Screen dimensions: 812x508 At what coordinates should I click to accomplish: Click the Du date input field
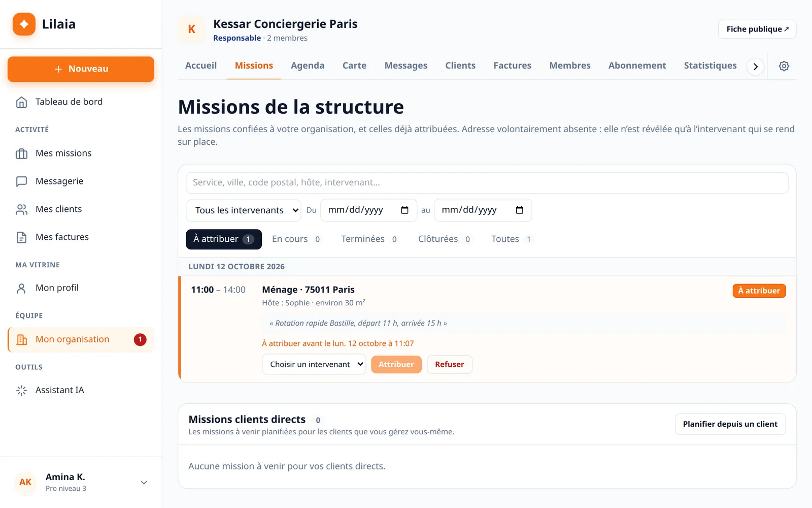(x=368, y=210)
